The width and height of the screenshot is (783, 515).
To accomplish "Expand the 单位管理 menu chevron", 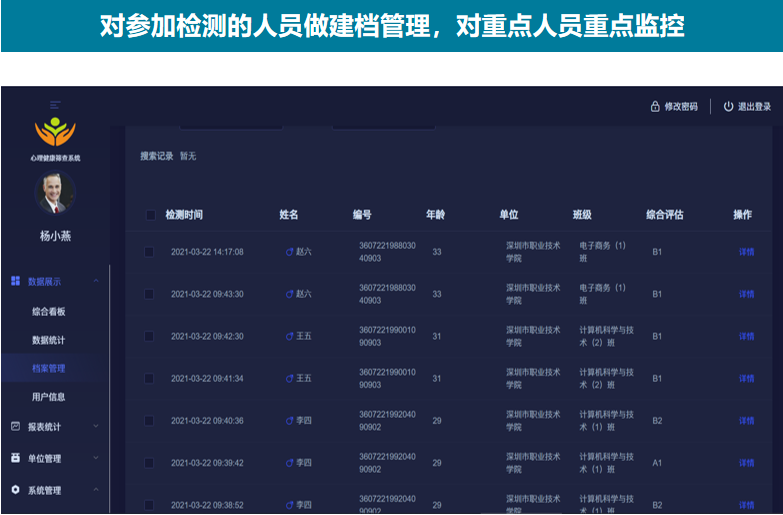I will [x=96, y=458].
